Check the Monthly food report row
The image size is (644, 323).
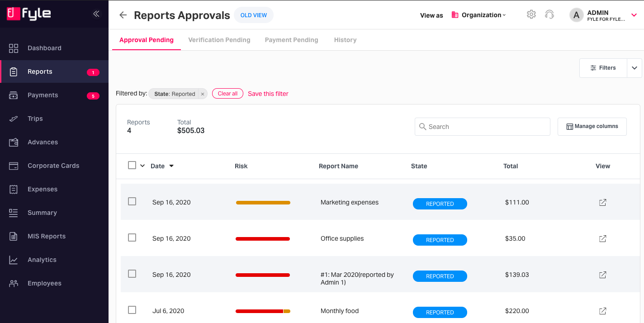point(132,310)
